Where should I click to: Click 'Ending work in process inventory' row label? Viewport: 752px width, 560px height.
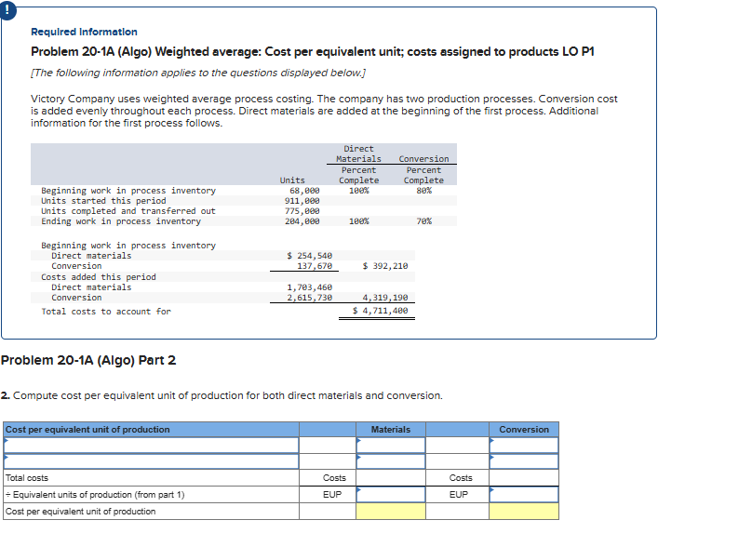(x=121, y=221)
